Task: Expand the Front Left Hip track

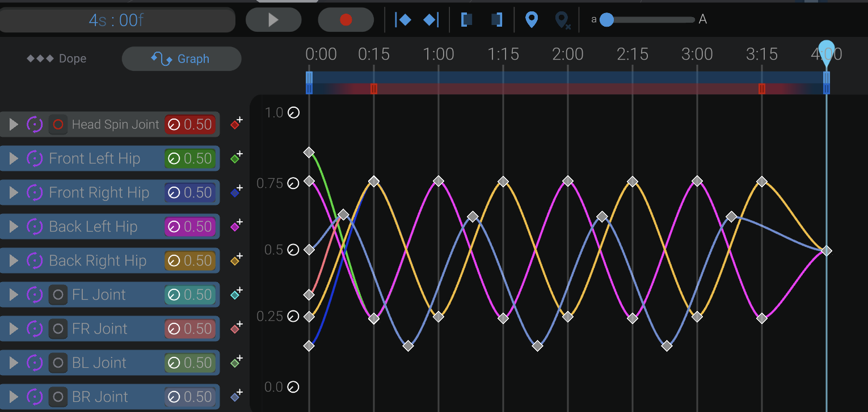Action: pyautogui.click(x=14, y=158)
